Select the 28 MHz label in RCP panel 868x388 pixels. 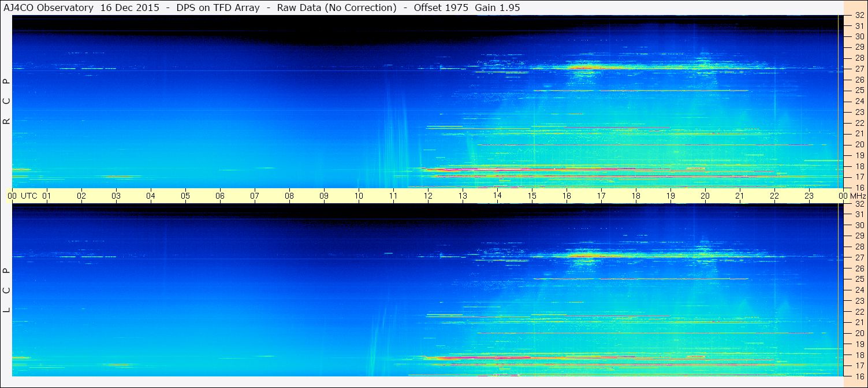tap(859, 58)
